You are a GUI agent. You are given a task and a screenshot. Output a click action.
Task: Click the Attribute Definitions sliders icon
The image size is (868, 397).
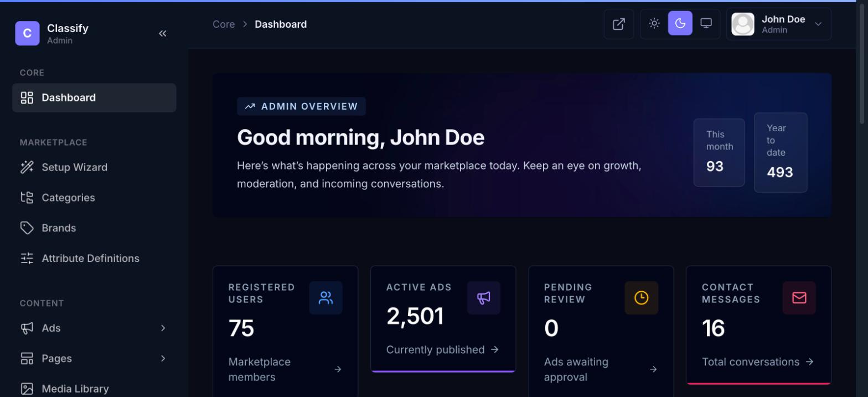coord(27,259)
